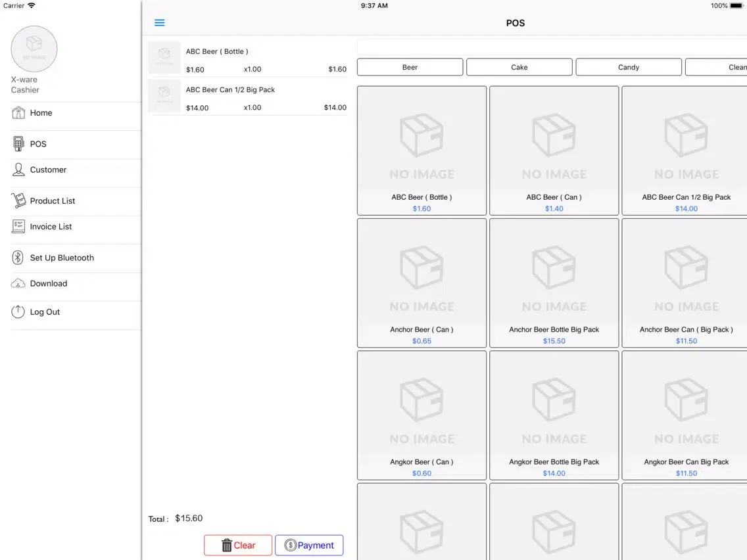Click the ABC Beer ( Bottle ) cart item name
The image size is (747, 560).
pos(217,51)
